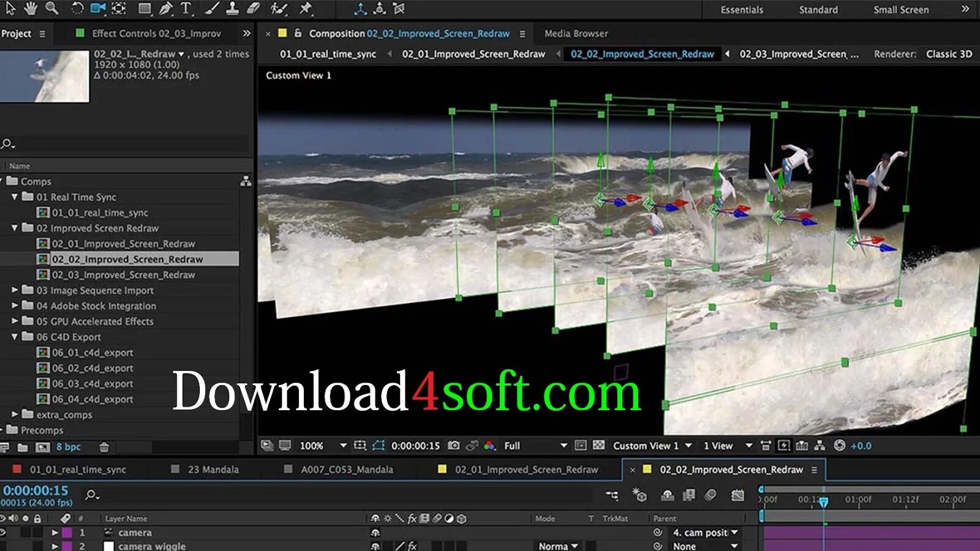Screen dimensions: 980x551
Task: Click yellow label swatch of Composition tab
Action: 282,33
